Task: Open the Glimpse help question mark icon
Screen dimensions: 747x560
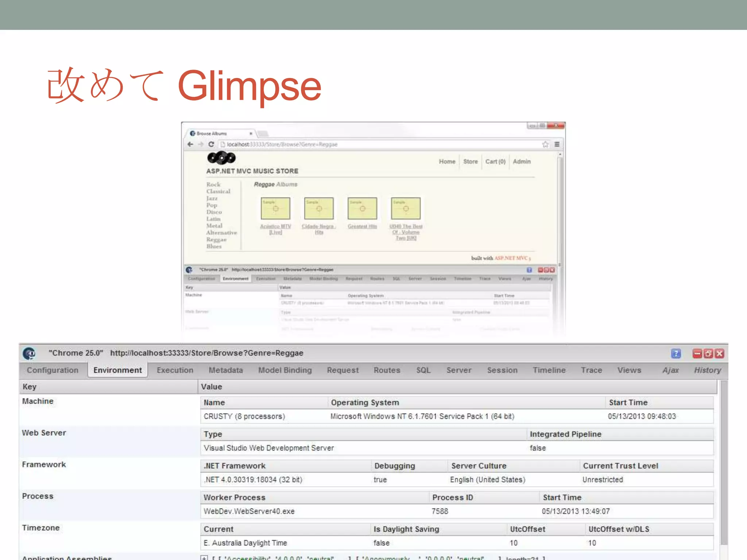Action: [676, 353]
